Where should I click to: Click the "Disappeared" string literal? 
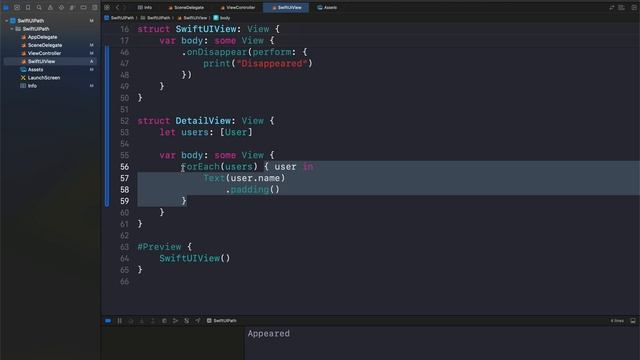[271, 64]
